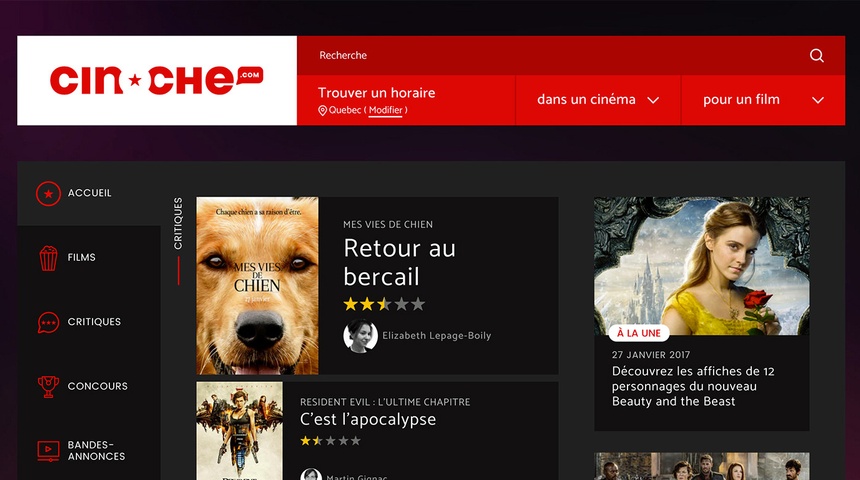
Task: Expand the "pour un film" dropdown
Action: pos(763,100)
